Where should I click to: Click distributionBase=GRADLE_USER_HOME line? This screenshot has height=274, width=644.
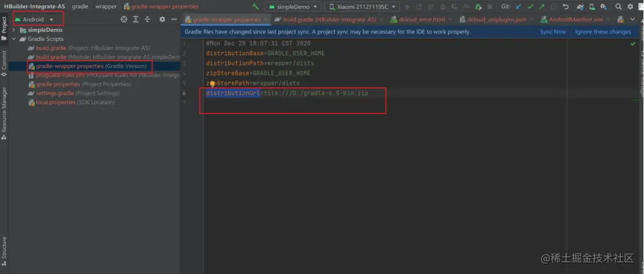pos(265,54)
